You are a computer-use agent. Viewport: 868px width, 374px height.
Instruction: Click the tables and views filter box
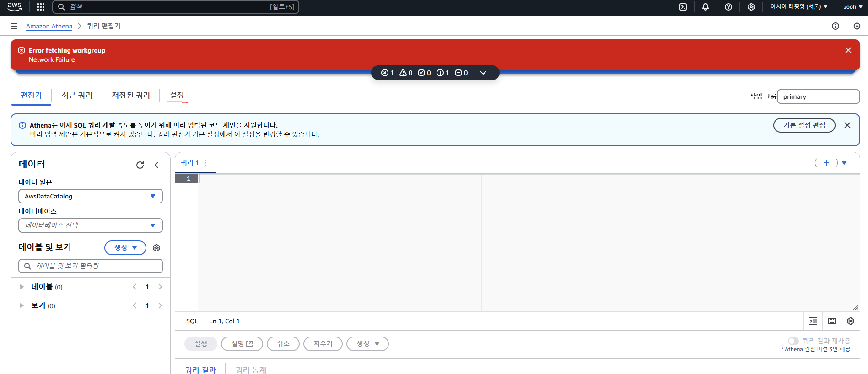91,266
